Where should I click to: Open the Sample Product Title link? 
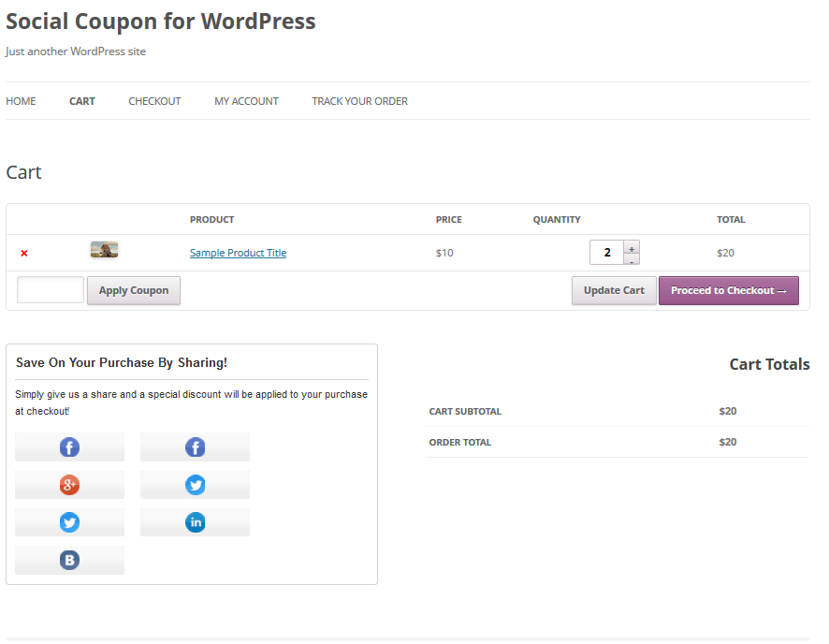click(238, 253)
